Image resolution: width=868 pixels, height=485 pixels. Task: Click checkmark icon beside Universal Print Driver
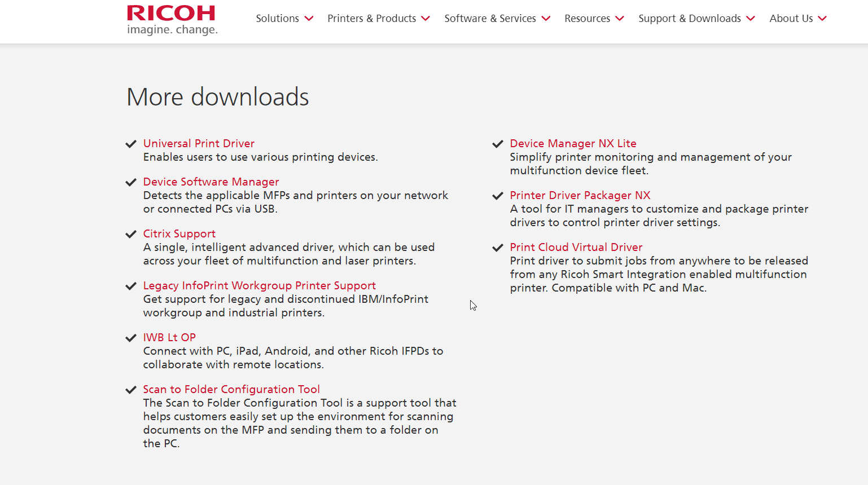(131, 144)
